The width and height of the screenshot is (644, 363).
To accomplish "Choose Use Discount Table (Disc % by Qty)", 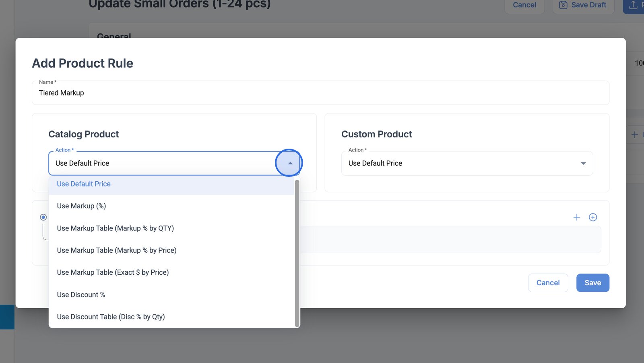I will click(111, 317).
